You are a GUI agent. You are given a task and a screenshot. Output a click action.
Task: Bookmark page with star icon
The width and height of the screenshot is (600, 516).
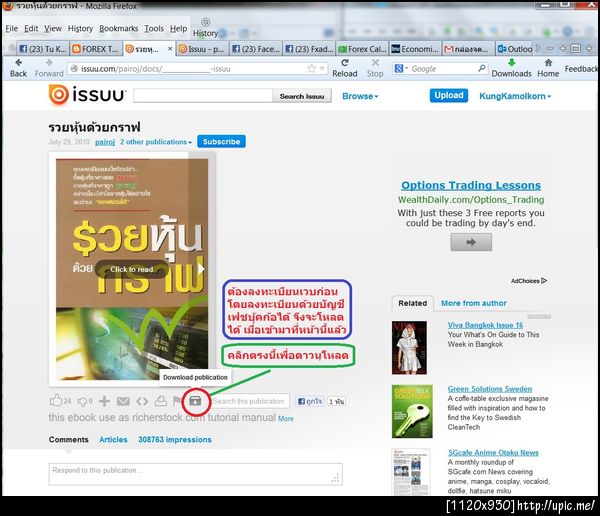click(311, 69)
